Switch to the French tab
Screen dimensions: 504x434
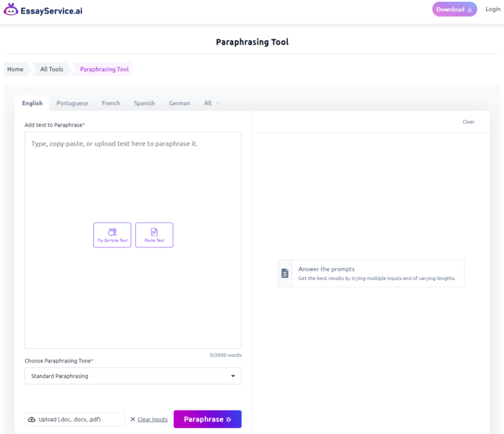tap(111, 104)
